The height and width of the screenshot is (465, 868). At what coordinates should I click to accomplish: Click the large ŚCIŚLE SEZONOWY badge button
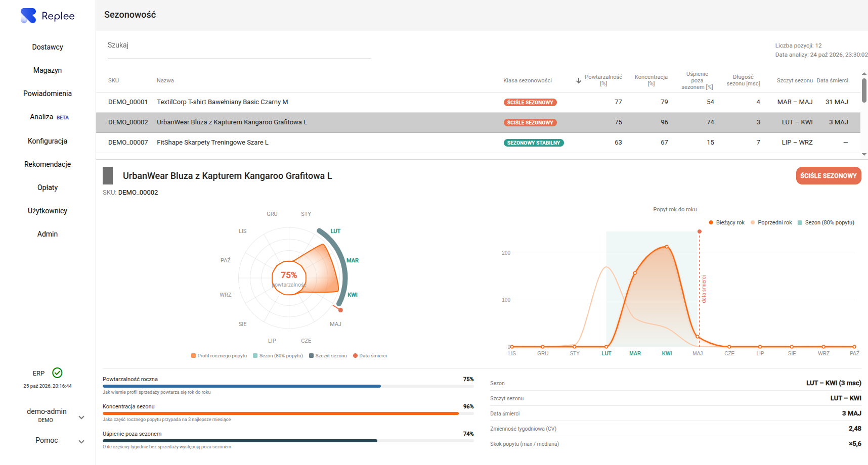click(x=829, y=176)
